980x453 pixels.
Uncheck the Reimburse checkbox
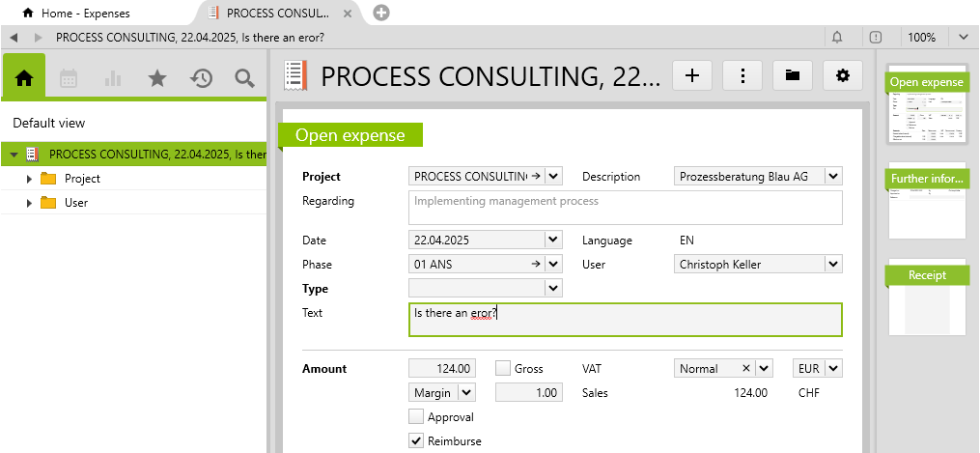point(416,441)
